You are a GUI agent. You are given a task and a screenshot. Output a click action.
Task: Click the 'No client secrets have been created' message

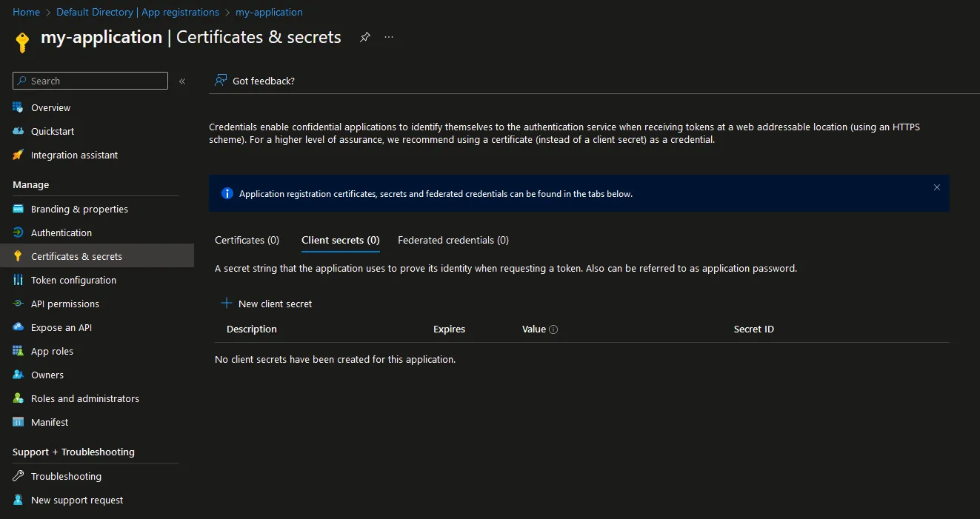point(335,359)
